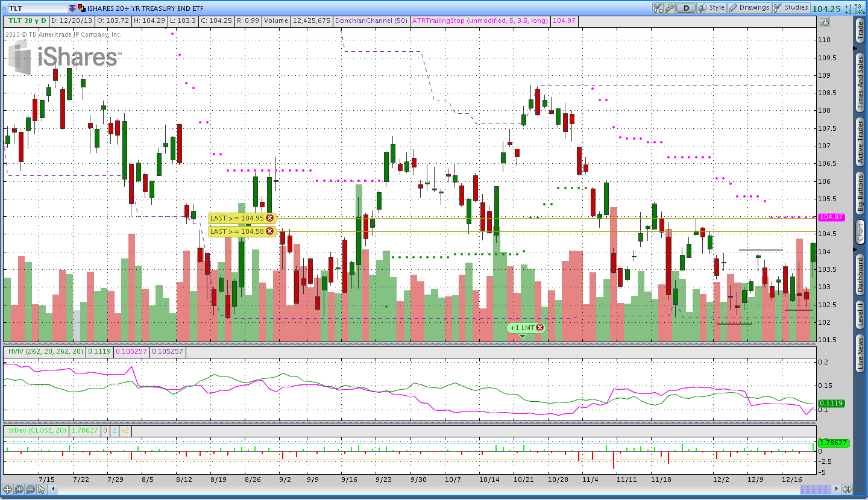Screen dimensions: 868x500
Task: Expand the symbol dropdown arrows
Action: [72, 8]
